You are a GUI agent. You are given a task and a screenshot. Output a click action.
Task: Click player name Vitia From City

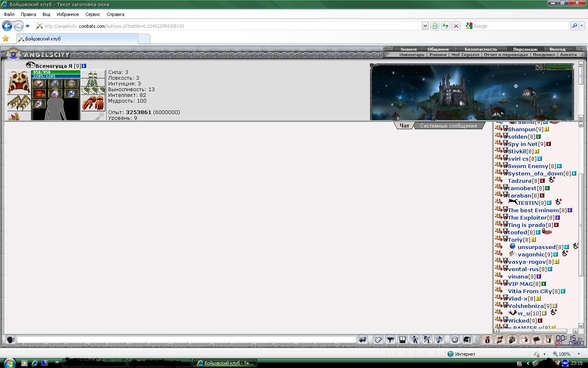tap(530, 291)
